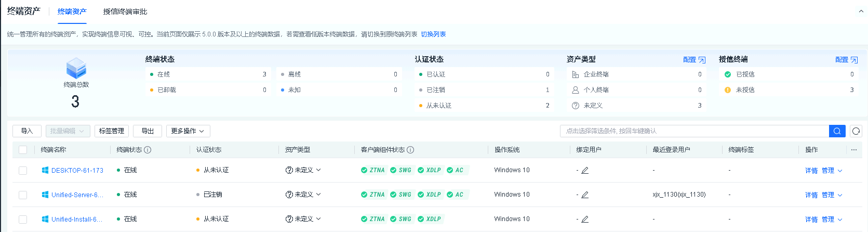Filter by 已卸载 terminal status
The width and height of the screenshot is (868, 232).
(208, 90)
